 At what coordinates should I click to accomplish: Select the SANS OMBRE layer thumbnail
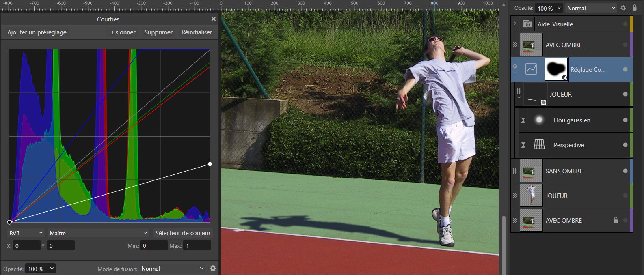coord(531,171)
